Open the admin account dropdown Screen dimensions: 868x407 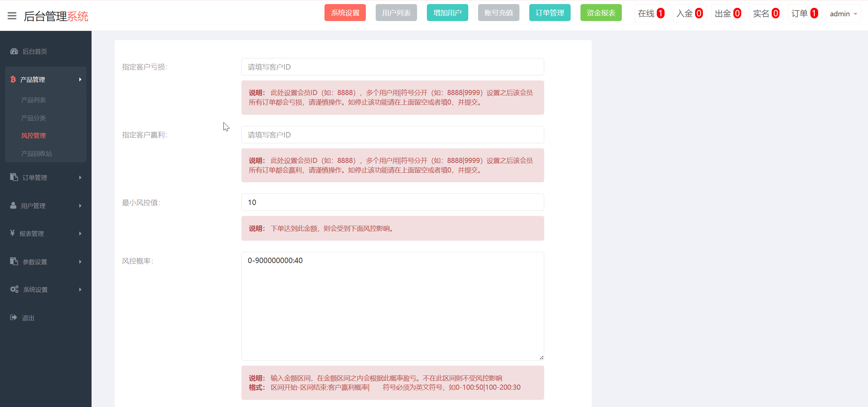[843, 14]
